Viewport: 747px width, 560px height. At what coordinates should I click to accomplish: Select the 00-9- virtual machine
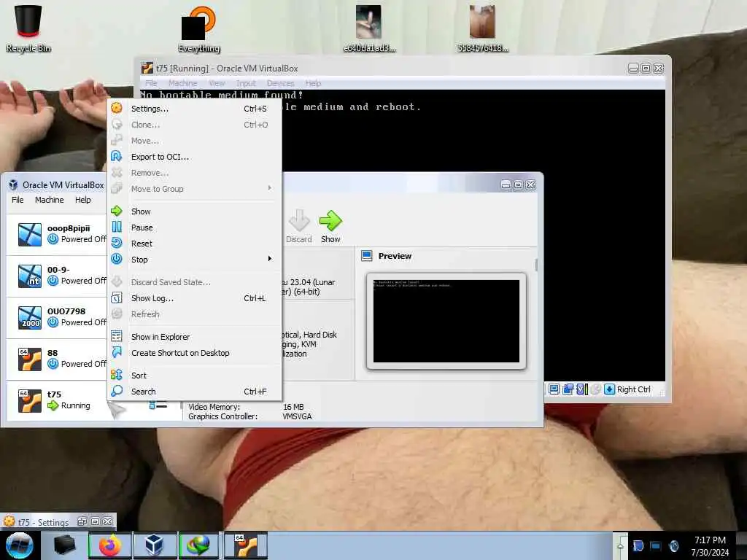[x=57, y=276]
